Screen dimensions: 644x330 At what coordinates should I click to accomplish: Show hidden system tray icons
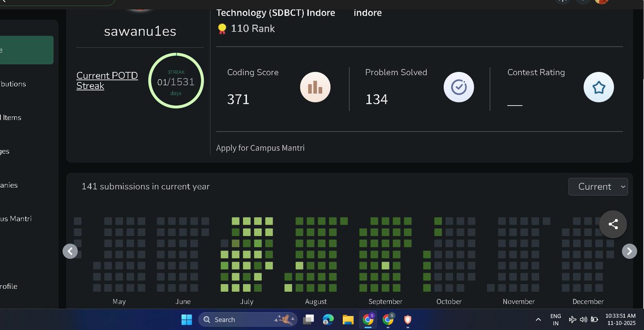click(x=538, y=320)
